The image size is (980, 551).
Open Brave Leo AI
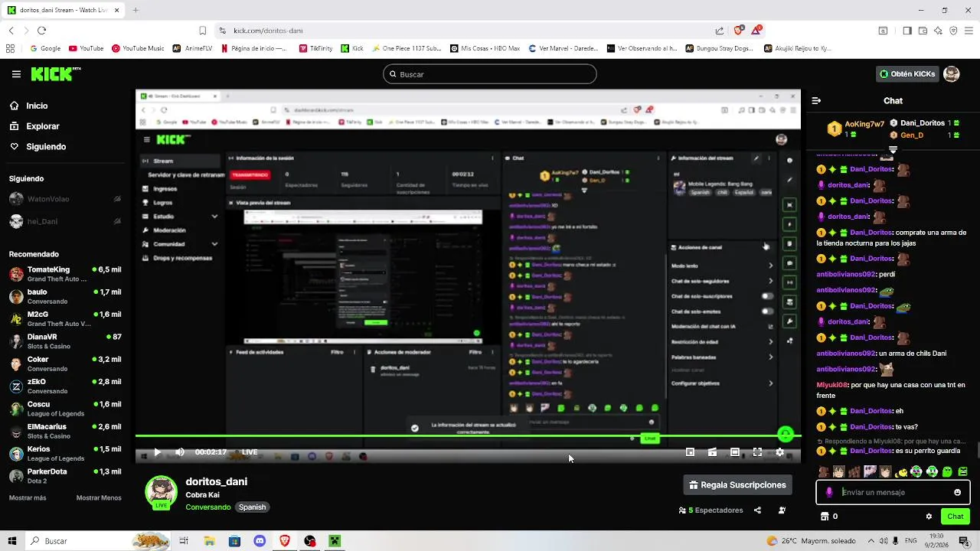938,31
